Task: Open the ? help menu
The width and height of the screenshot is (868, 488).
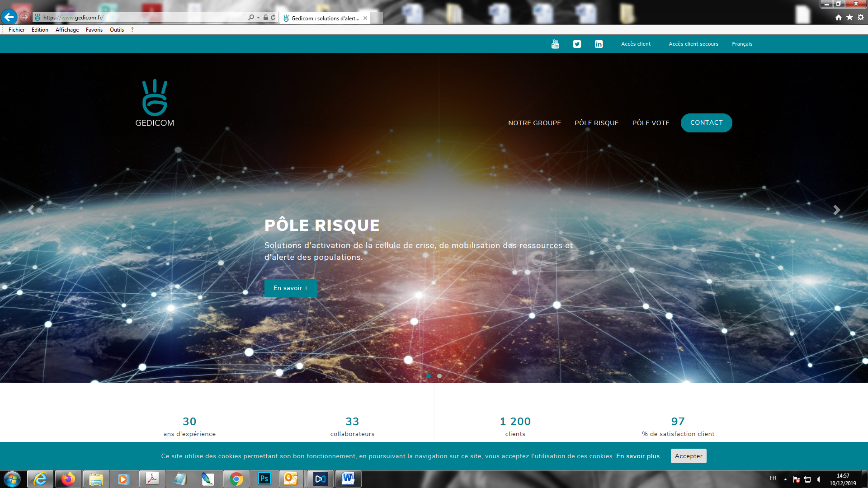Action: tap(132, 30)
